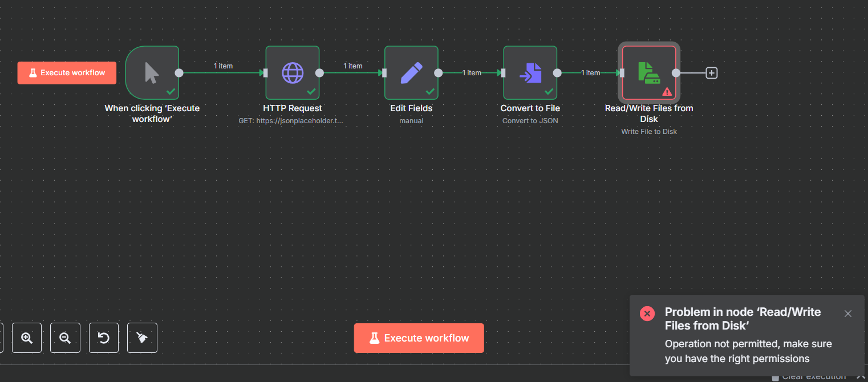Click the output handle of the Convert to File node
Viewport: 868px width, 382px height.
click(x=557, y=73)
